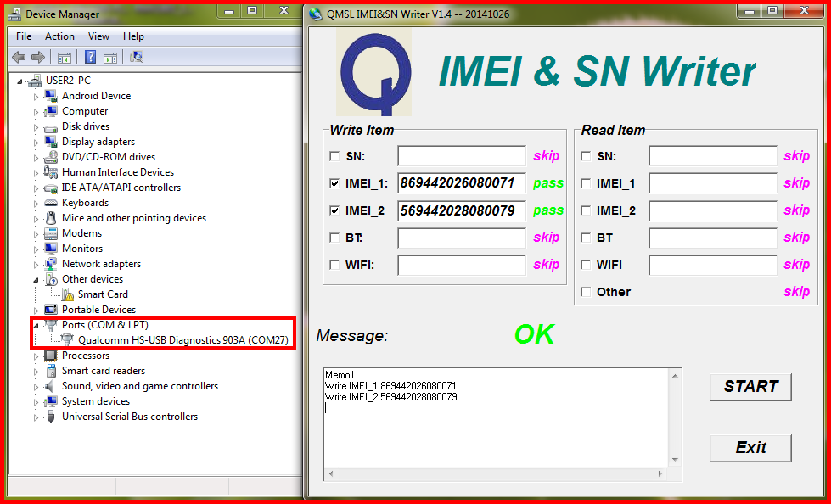Click the Forward arrow in Device Manager toolbar
Image resolution: width=831 pixels, height=504 pixels.
point(37,57)
